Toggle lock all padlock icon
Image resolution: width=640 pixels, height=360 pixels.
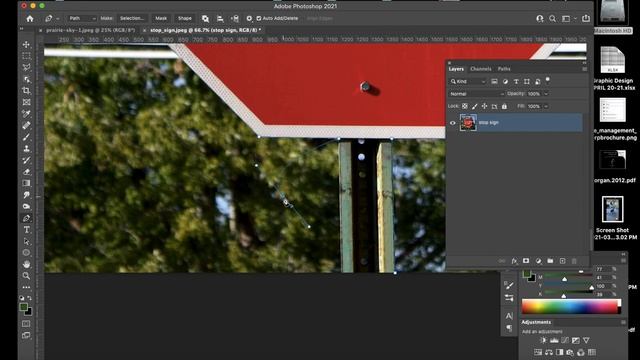[504, 107]
